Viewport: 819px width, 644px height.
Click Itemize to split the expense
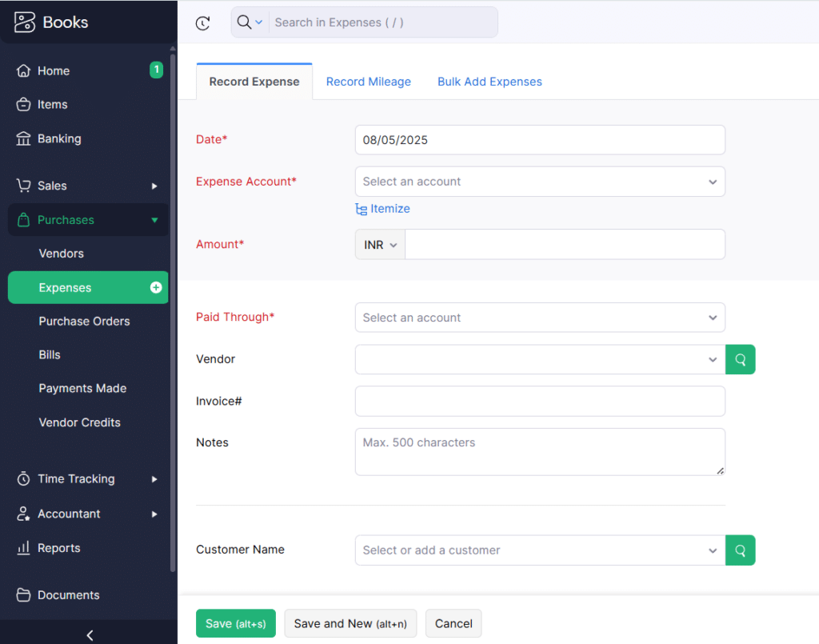coord(382,208)
